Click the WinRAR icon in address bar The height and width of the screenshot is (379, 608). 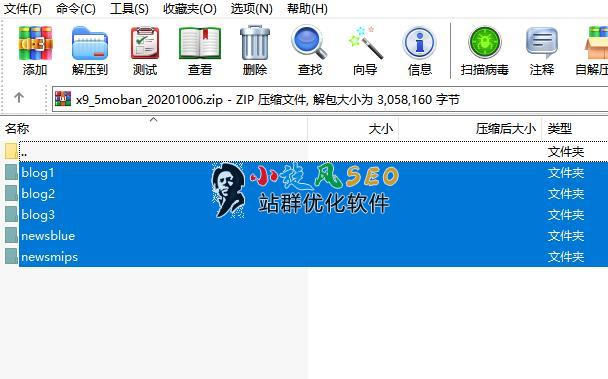click(63, 99)
